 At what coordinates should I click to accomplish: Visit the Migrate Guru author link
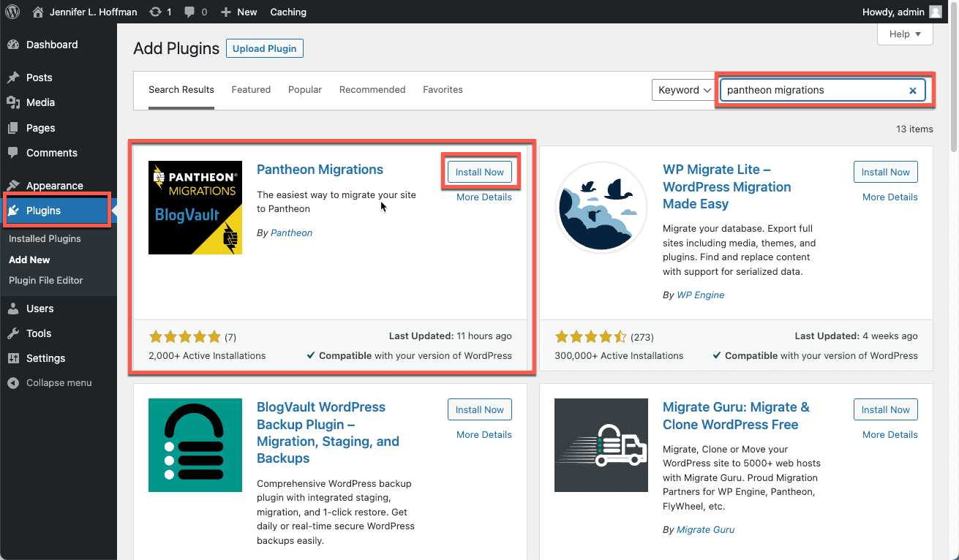706,529
